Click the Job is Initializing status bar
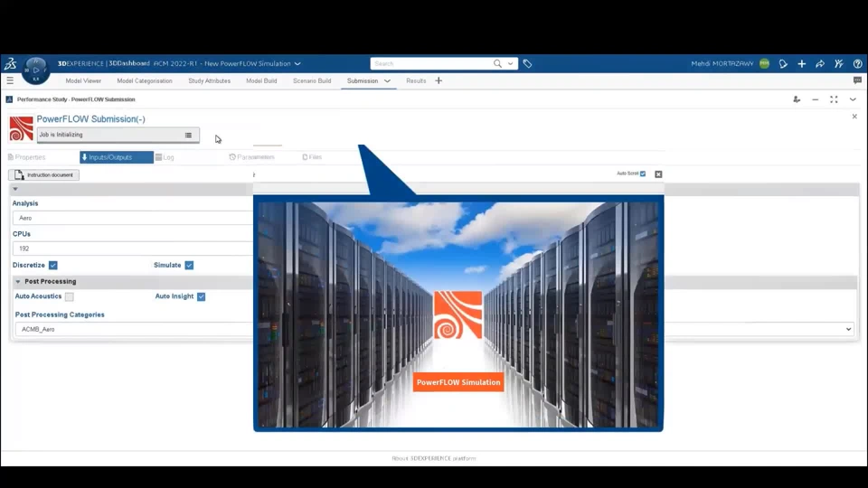The image size is (868, 488). click(118, 135)
